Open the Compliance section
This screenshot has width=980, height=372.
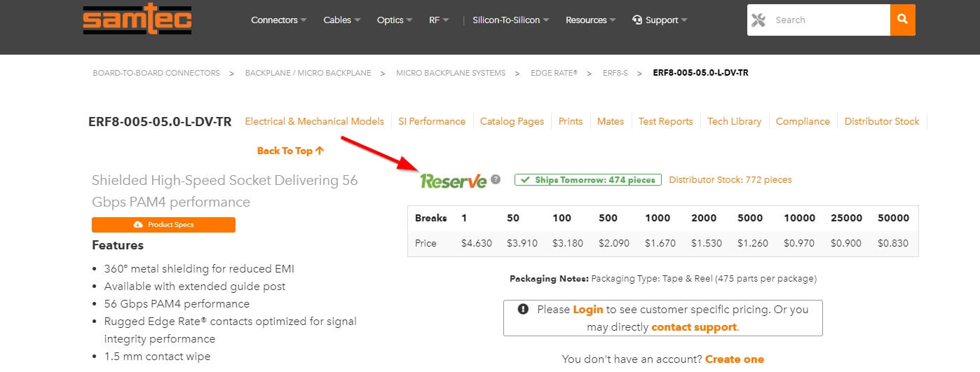pyautogui.click(x=803, y=121)
